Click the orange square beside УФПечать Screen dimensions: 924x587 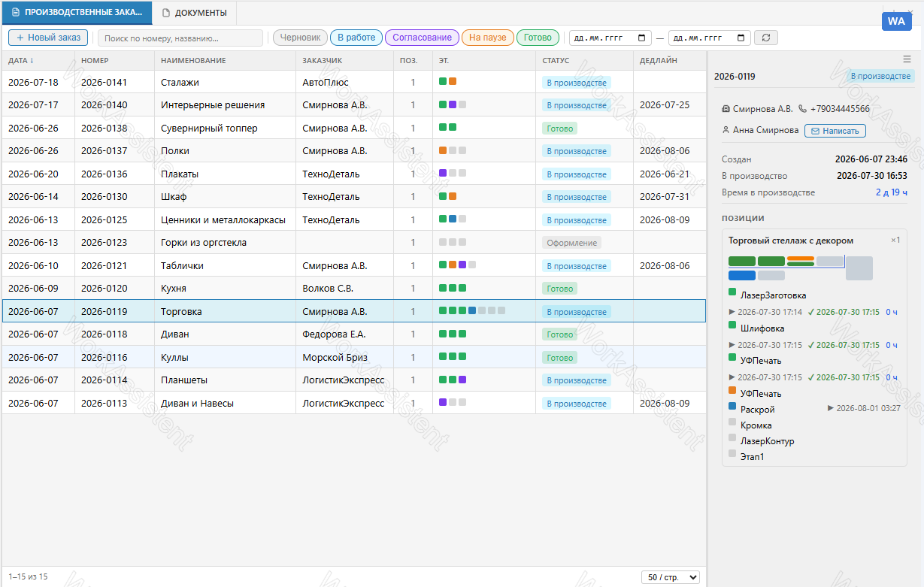point(732,390)
